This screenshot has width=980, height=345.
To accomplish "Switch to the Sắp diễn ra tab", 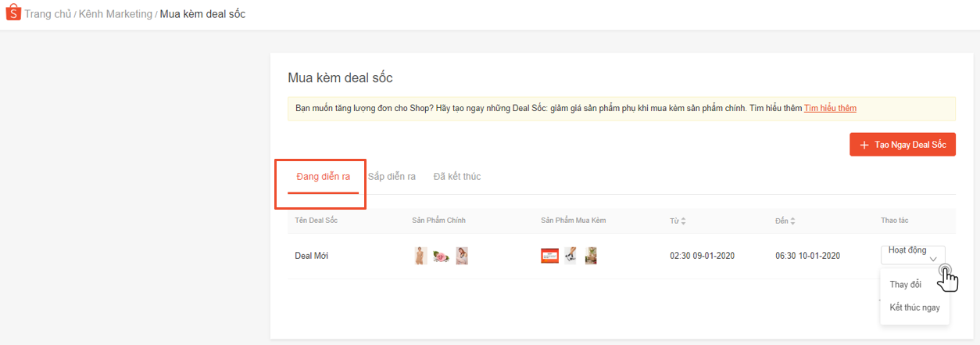I will (392, 176).
